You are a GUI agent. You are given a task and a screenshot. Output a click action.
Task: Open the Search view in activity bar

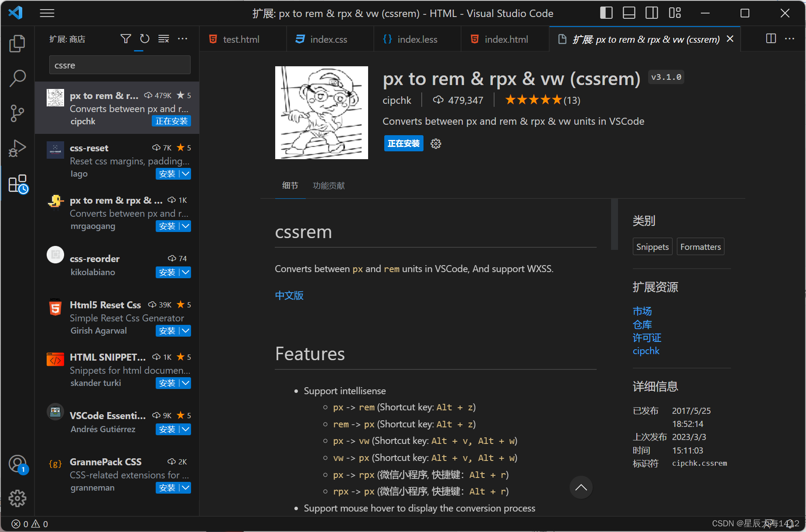17,78
